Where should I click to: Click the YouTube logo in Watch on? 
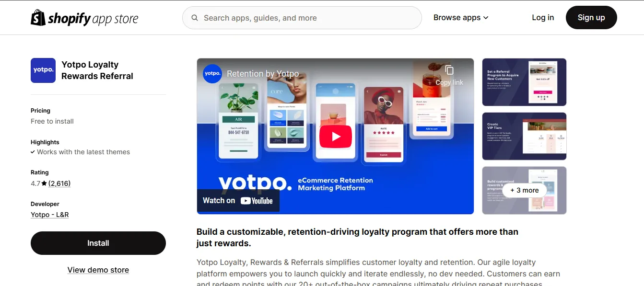click(x=257, y=201)
